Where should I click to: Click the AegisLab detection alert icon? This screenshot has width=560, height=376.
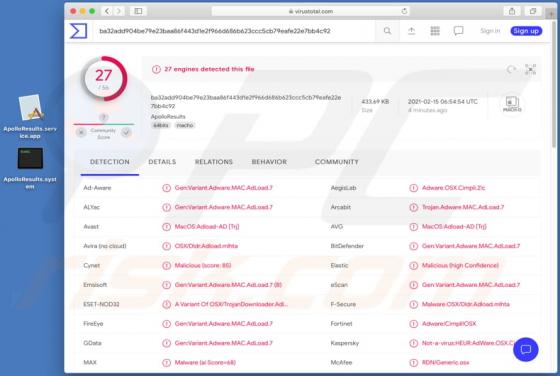click(414, 188)
